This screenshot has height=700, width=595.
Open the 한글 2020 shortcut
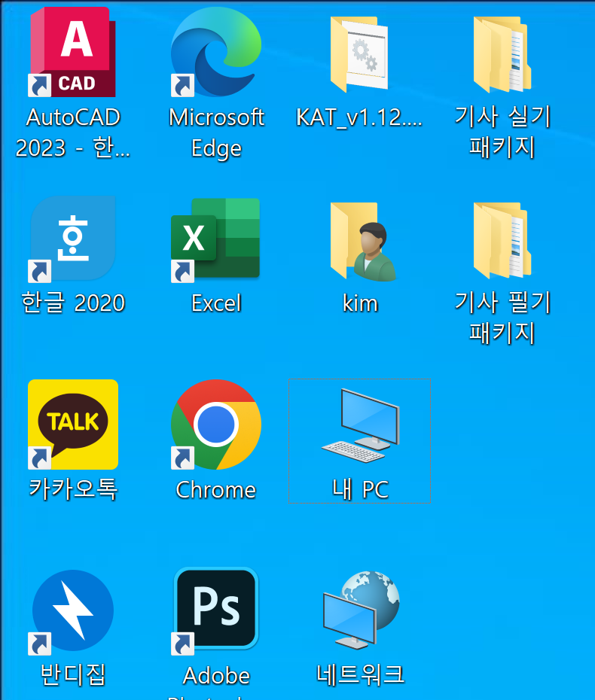73,239
